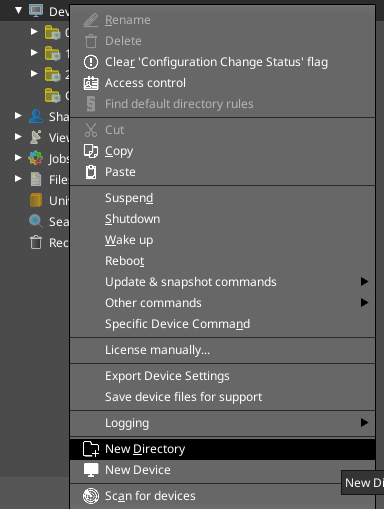Screen dimensions: 384x509
Task: Click the disabled Delete entry
Action: (x=222, y=41)
